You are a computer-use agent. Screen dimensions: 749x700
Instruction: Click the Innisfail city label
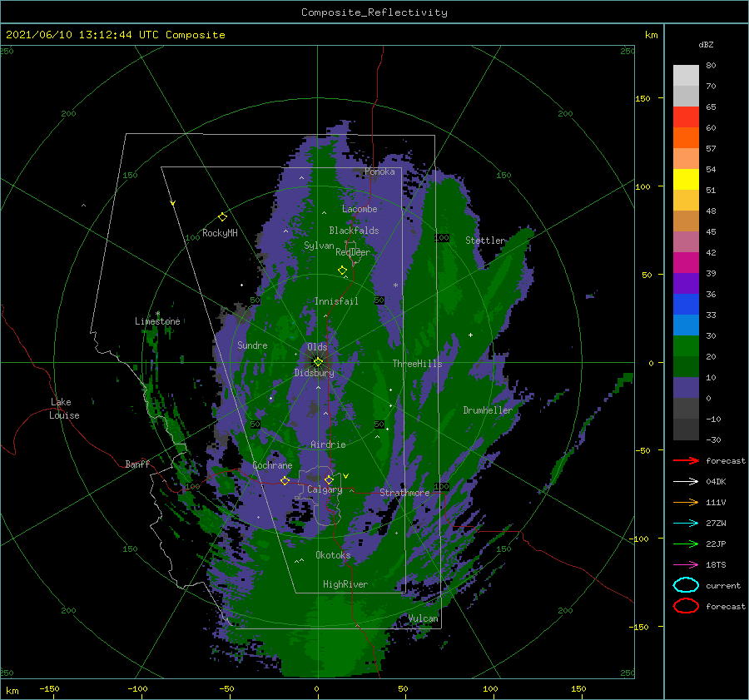[x=336, y=301]
